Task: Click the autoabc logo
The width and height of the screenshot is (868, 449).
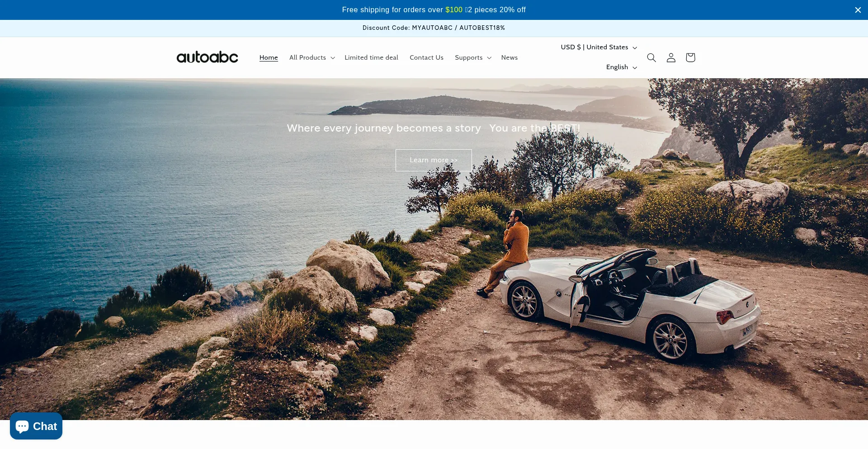Action: [207, 57]
